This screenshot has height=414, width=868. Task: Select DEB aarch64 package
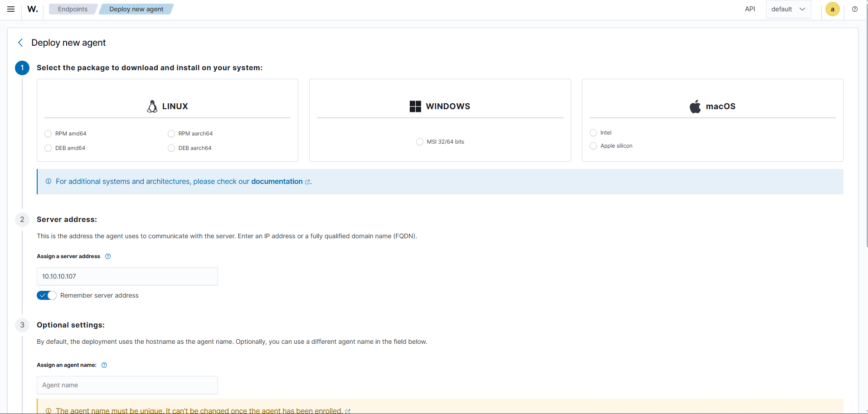point(171,148)
